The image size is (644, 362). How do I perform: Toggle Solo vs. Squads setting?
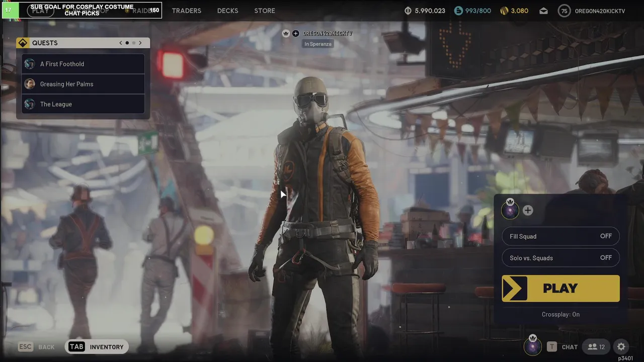coord(560,258)
